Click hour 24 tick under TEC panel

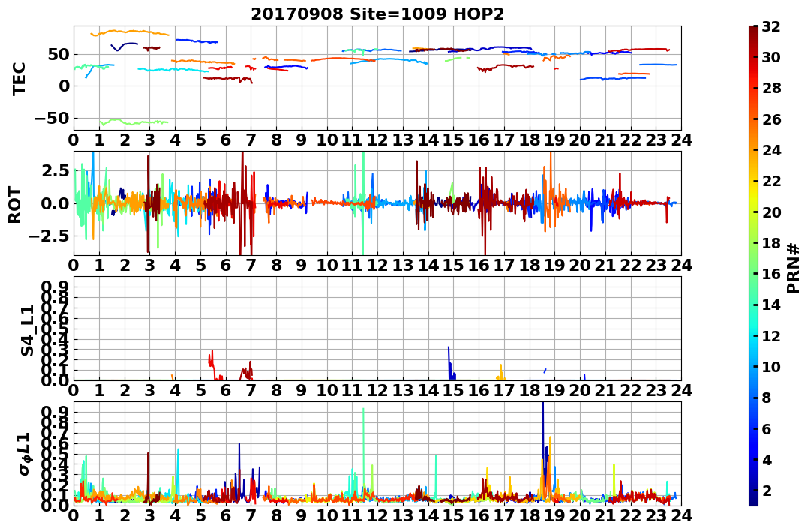click(681, 140)
